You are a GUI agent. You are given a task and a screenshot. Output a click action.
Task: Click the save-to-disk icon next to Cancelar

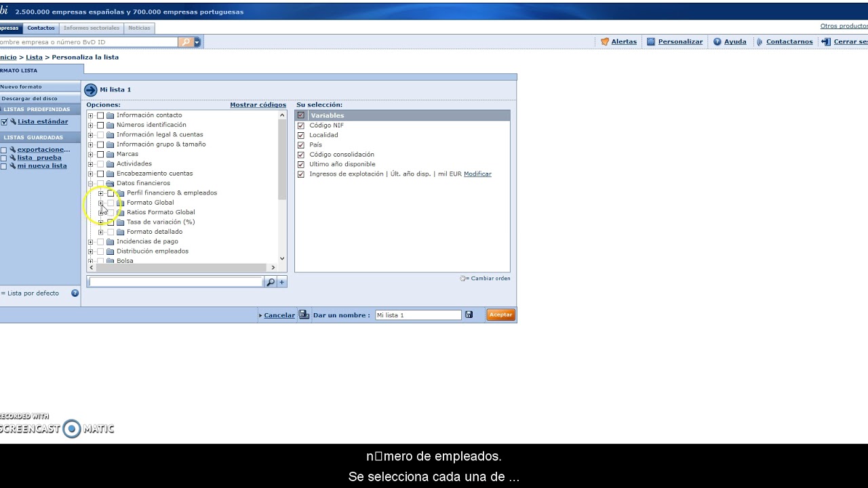(x=304, y=315)
